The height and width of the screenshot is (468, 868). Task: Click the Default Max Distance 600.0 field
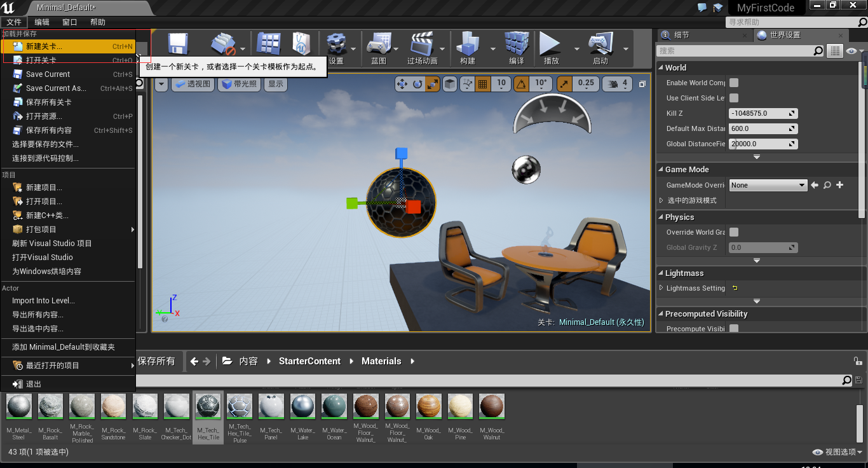click(x=763, y=128)
